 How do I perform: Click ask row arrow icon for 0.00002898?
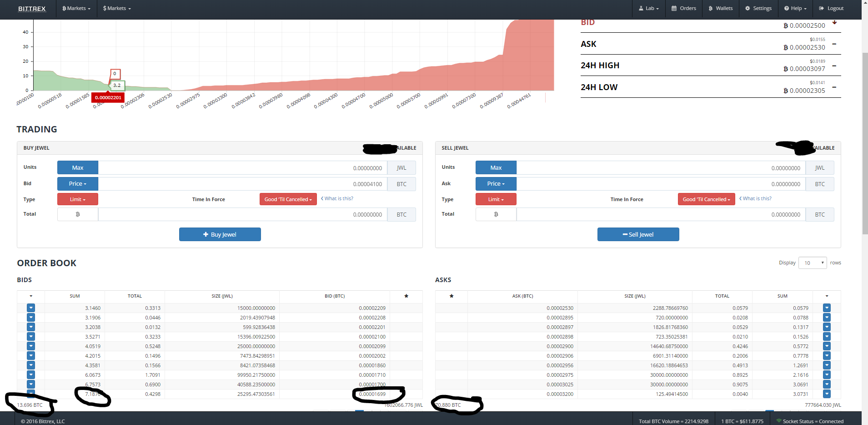(x=827, y=337)
